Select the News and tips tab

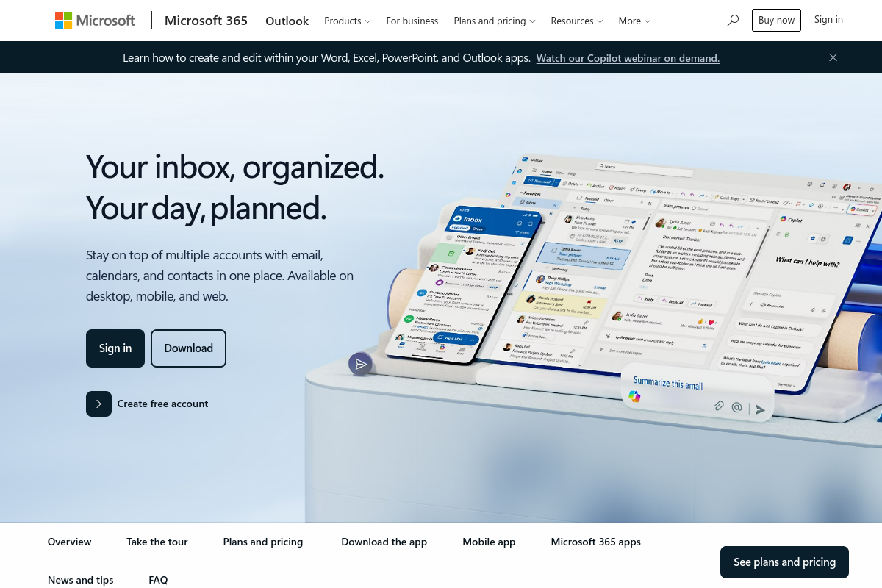point(81,580)
